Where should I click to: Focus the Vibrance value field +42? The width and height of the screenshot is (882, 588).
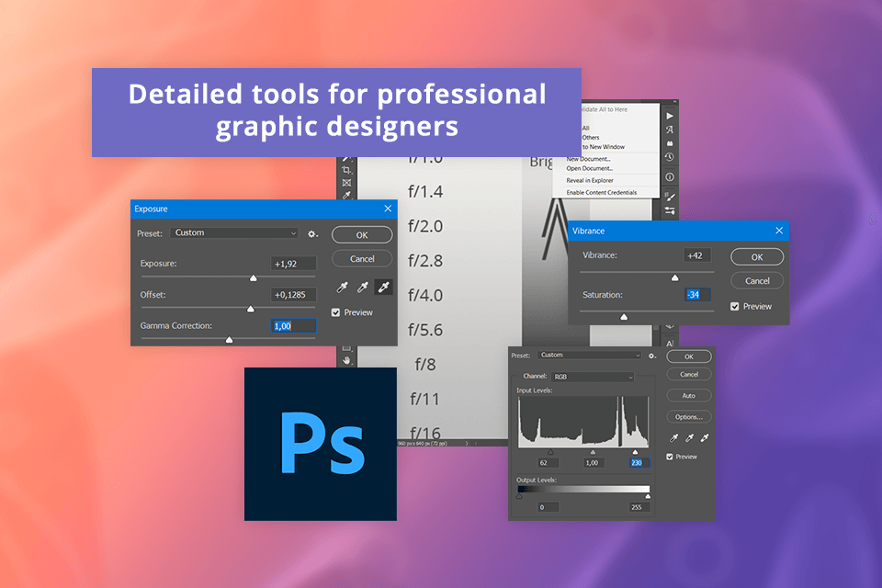click(697, 255)
